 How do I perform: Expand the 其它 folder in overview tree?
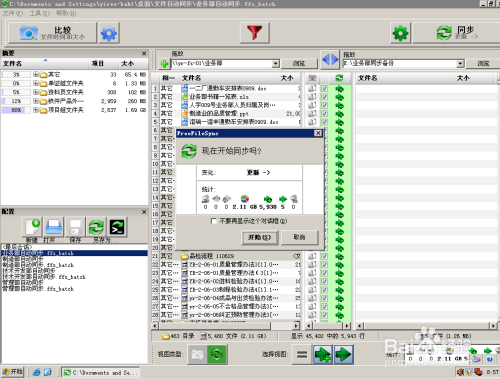point(35,74)
